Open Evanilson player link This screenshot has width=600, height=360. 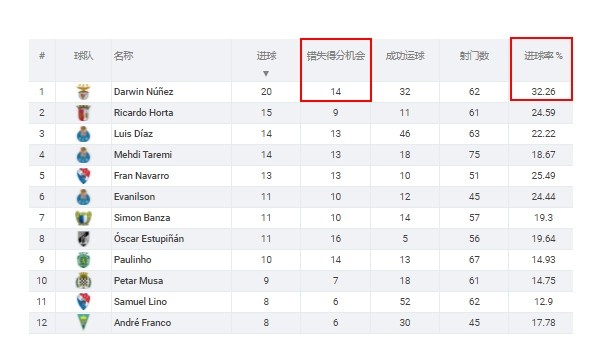pos(134,197)
